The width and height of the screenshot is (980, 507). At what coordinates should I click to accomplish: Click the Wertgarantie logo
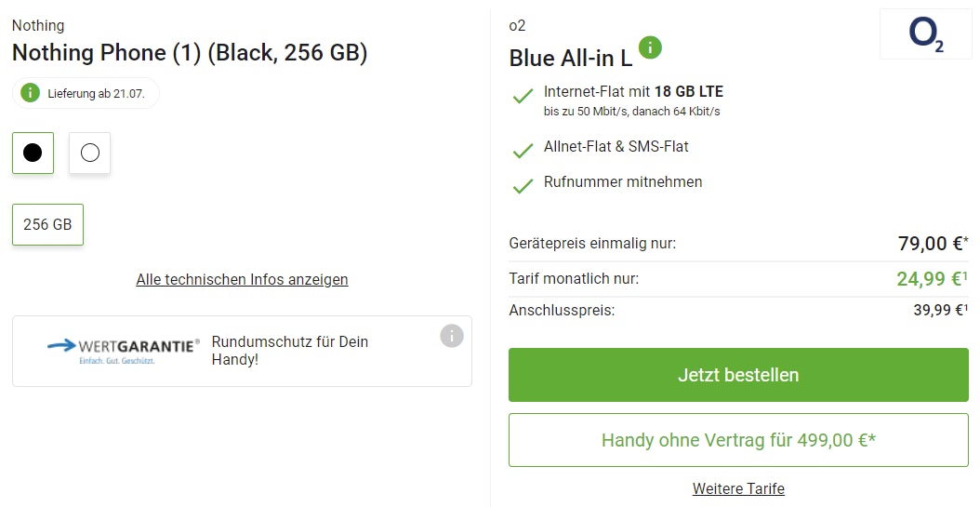click(x=123, y=350)
